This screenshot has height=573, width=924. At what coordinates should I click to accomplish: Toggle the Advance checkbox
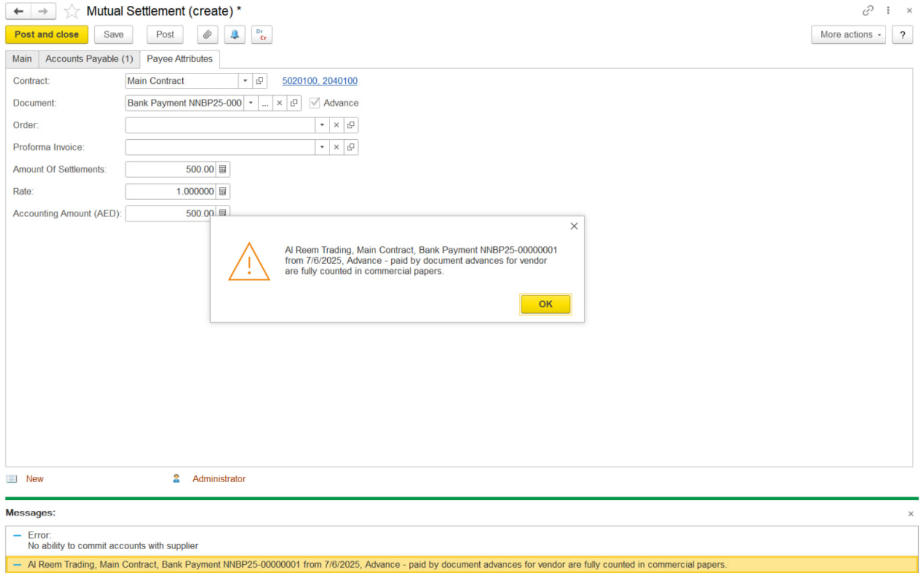tap(315, 103)
